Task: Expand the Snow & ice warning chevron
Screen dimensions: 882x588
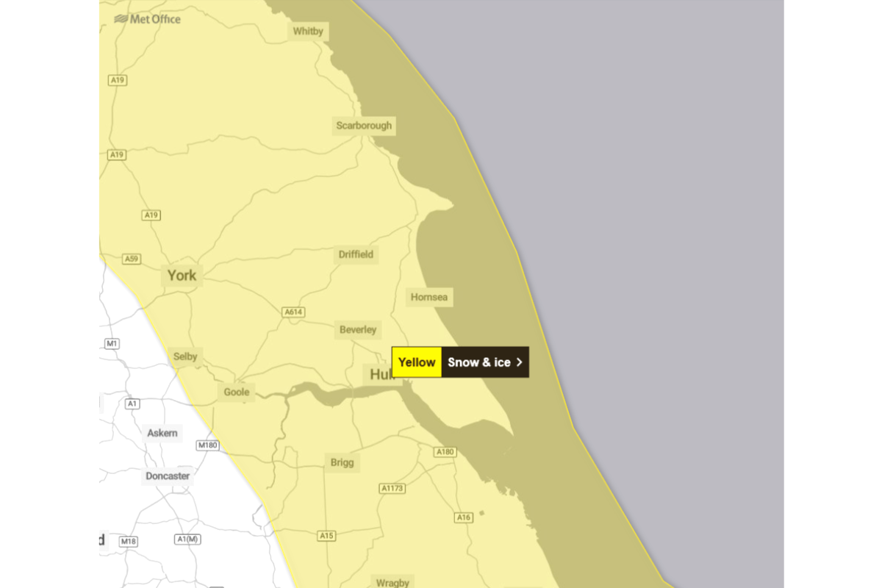Action: click(519, 362)
